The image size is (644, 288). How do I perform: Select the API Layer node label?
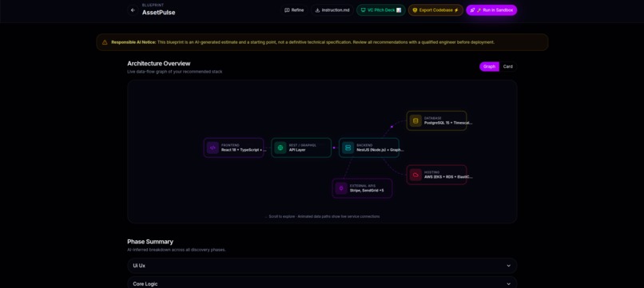(297, 150)
